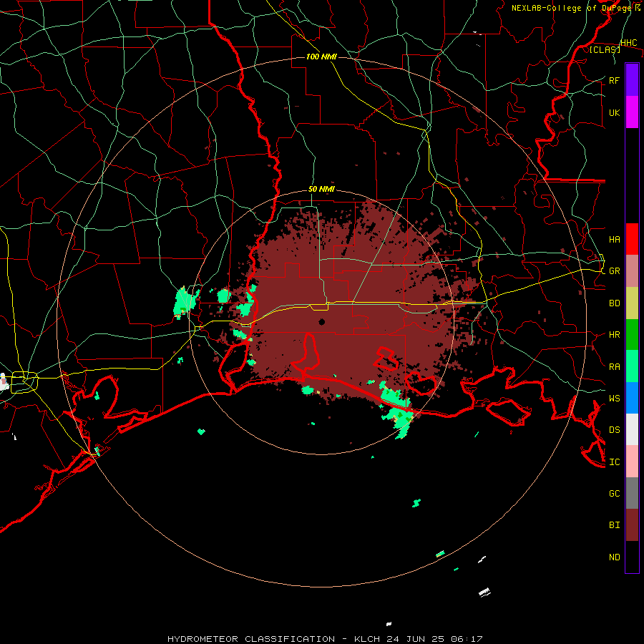
Task: Click the "ND" legend label text
Action: [614, 557]
